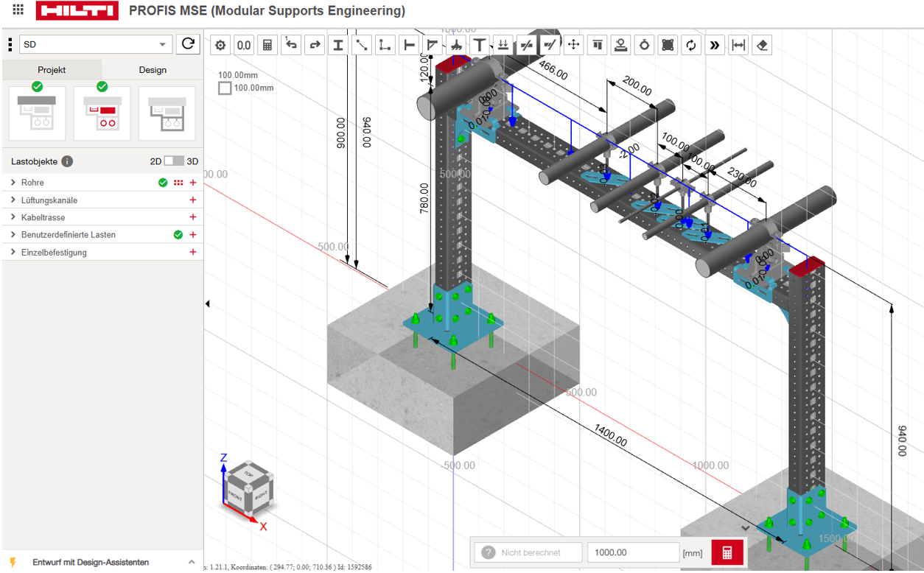This screenshot has width=924, height=573.
Task: Select the horizontal dimension measure tool
Action: (x=738, y=45)
